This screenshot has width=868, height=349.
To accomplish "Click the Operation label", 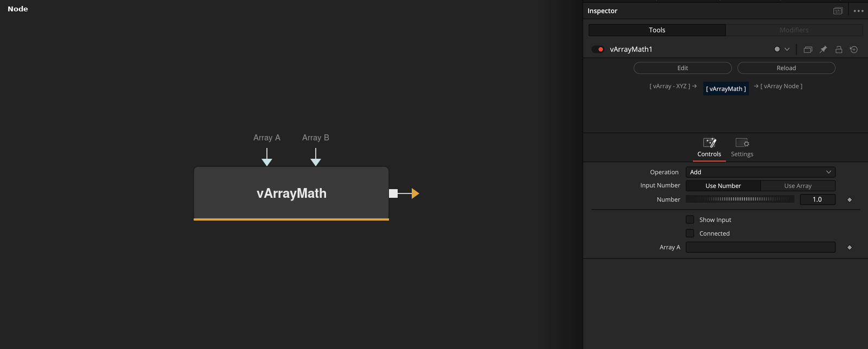I will (x=664, y=172).
